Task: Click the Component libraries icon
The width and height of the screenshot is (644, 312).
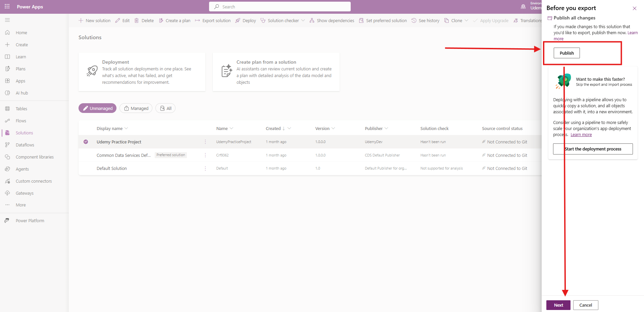Action: click(7, 157)
